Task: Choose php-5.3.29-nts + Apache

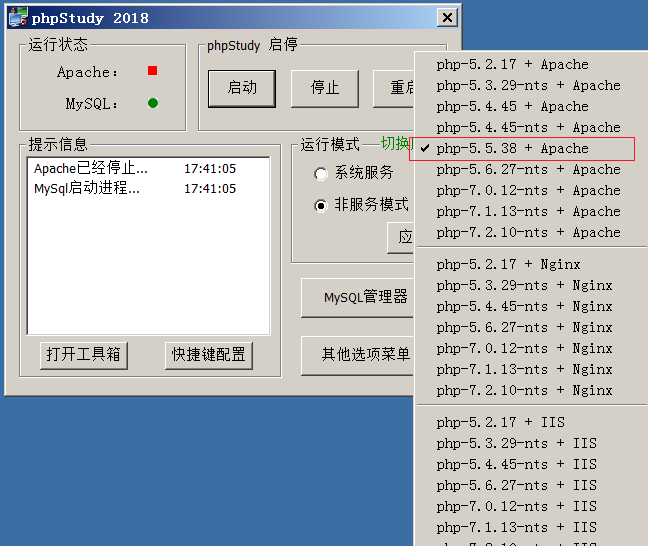Action: pyautogui.click(x=531, y=86)
